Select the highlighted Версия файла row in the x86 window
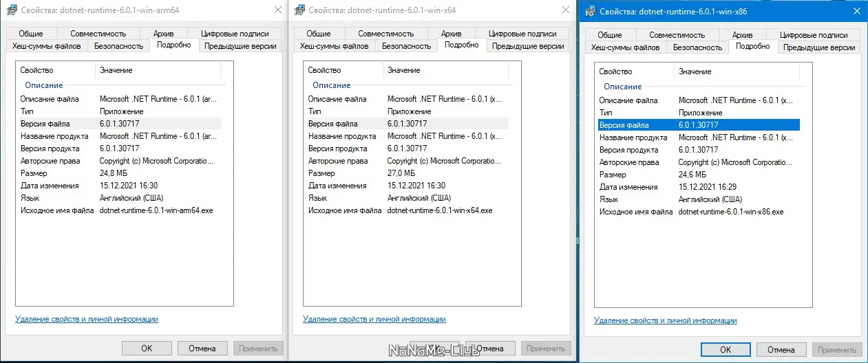This screenshot has width=868, height=363. coord(698,125)
